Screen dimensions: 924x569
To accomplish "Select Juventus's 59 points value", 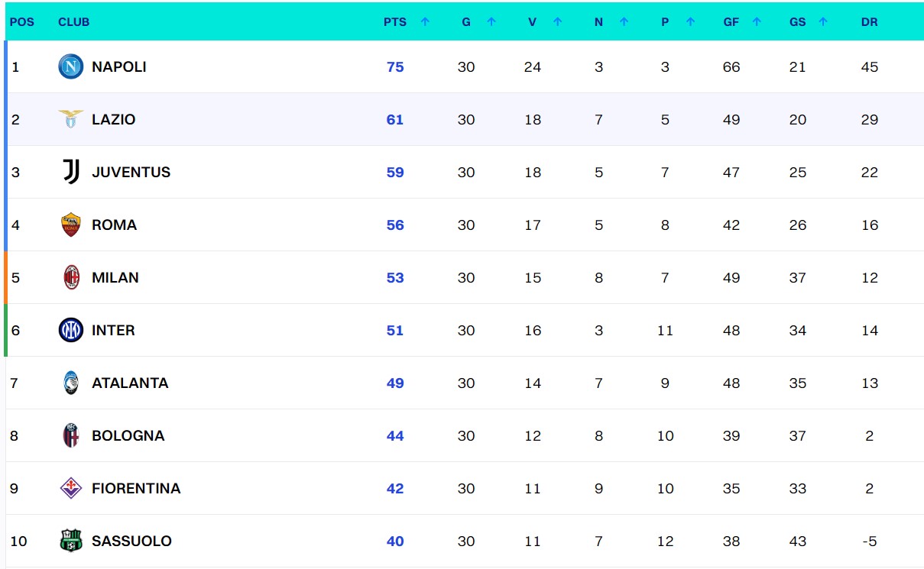I will [395, 172].
